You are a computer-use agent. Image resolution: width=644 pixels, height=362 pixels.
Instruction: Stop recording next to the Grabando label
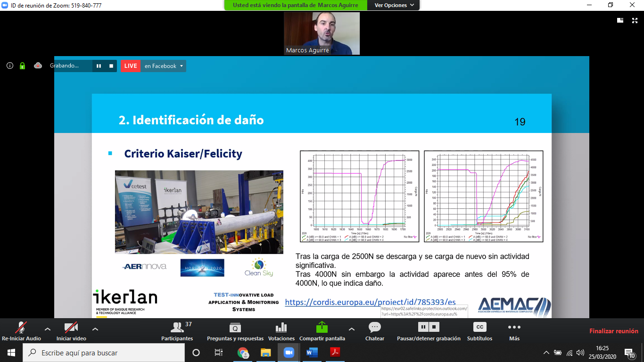coord(111,66)
